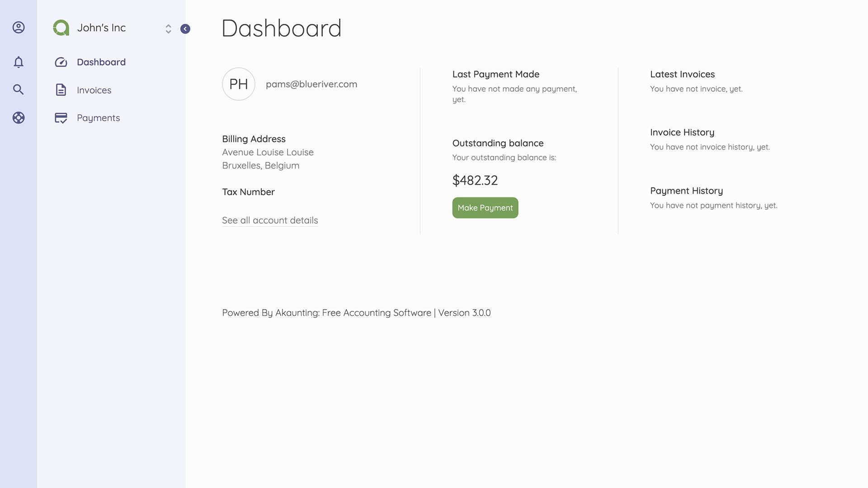Image resolution: width=868 pixels, height=488 pixels.
Task: Open See all account details link
Action: (270, 221)
